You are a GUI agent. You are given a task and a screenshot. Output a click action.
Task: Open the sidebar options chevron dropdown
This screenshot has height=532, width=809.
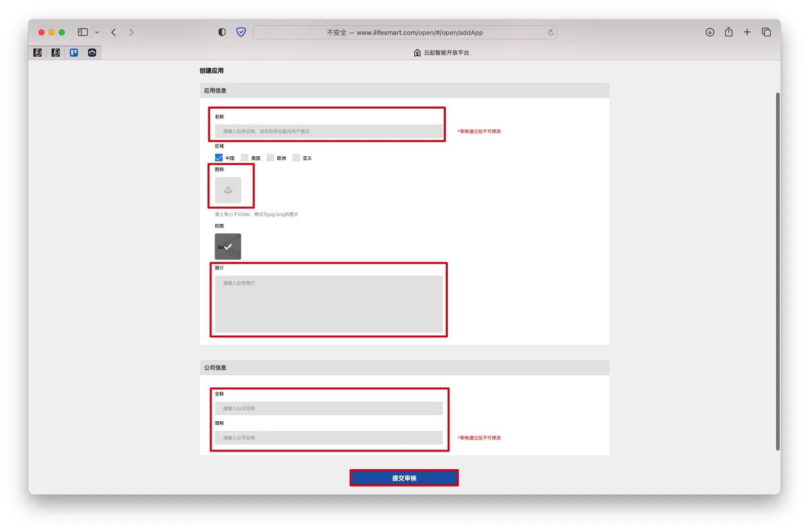coord(97,32)
